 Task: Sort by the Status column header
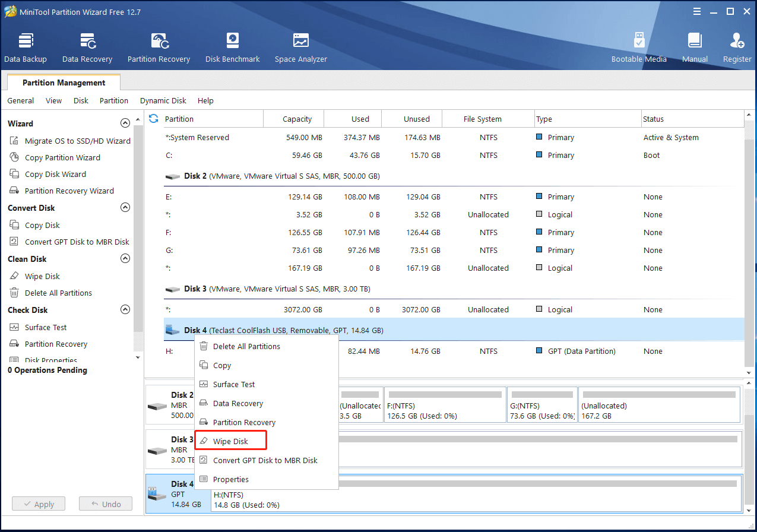coord(692,119)
